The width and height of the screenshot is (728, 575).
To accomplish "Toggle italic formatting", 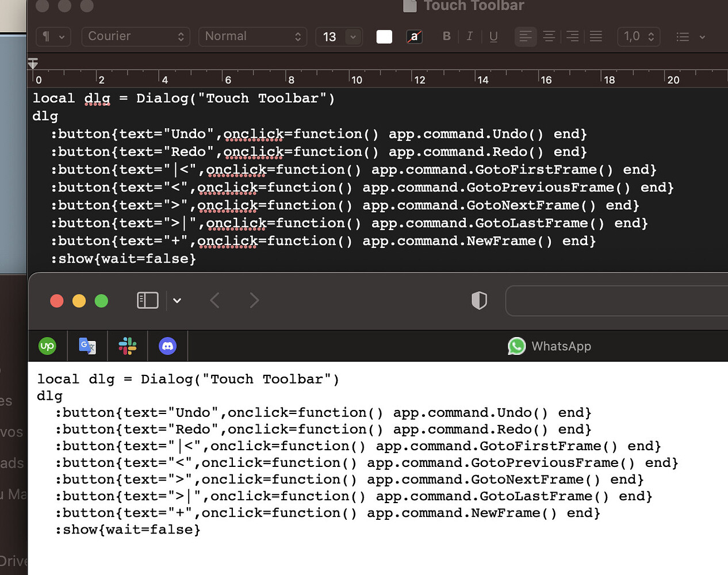I will pyautogui.click(x=469, y=36).
